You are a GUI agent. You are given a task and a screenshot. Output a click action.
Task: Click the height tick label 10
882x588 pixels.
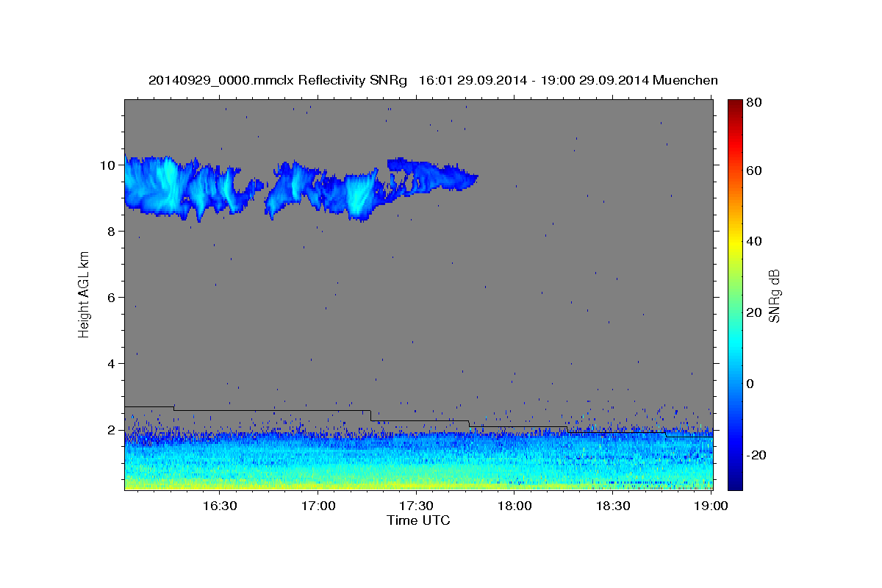(x=110, y=165)
